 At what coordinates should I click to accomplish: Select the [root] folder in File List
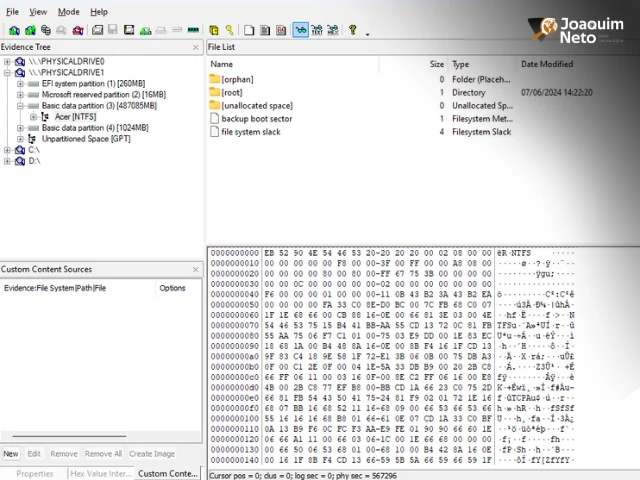231,92
